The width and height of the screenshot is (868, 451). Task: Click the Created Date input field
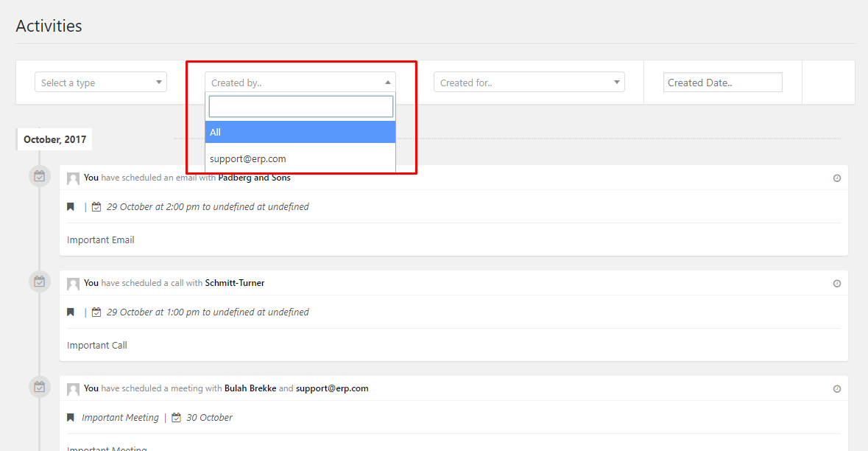[x=722, y=83]
